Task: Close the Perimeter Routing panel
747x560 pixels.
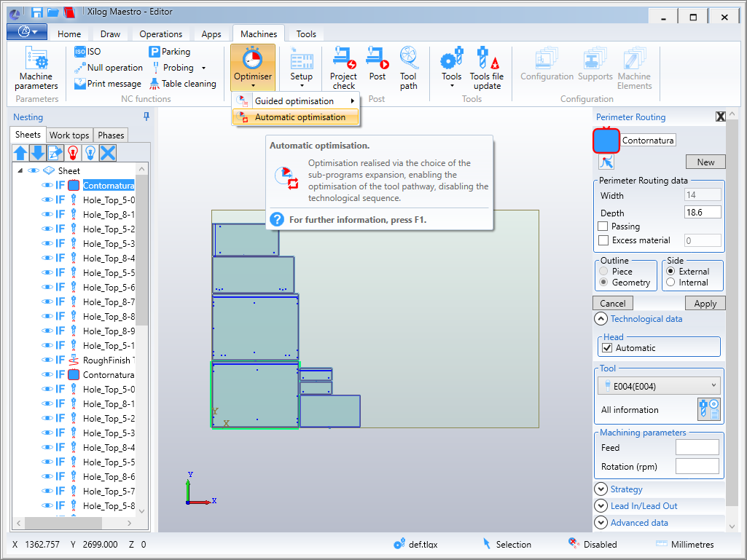Action: click(720, 117)
